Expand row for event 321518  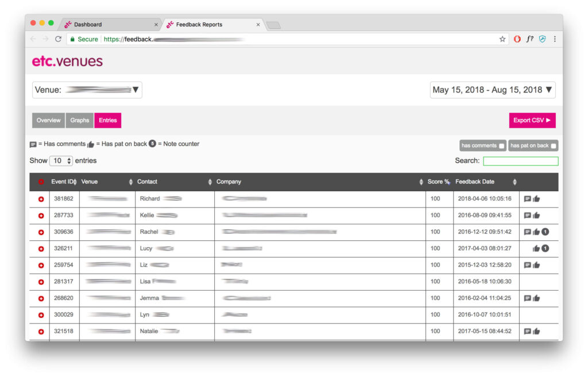(41, 332)
